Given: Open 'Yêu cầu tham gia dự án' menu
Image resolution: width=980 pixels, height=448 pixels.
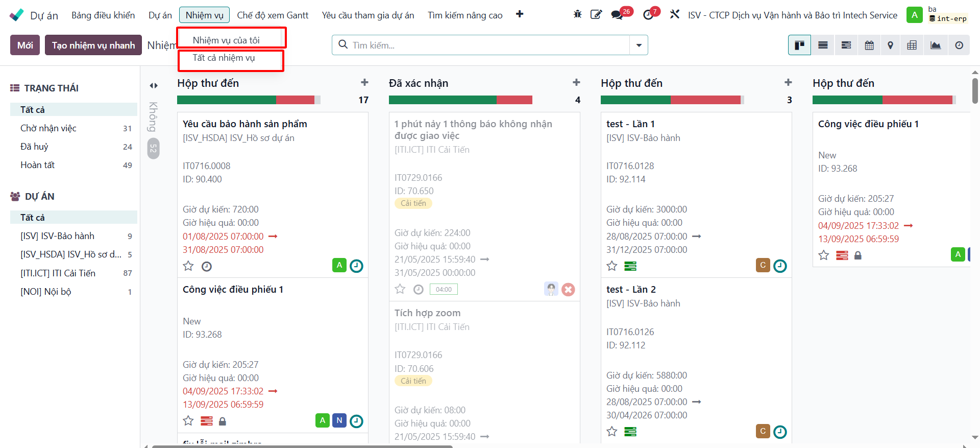Looking at the screenshot, I should tap(368, 15).
